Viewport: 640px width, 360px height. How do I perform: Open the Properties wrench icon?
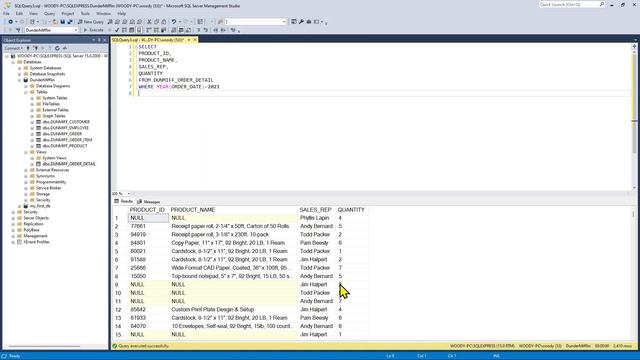301,22
